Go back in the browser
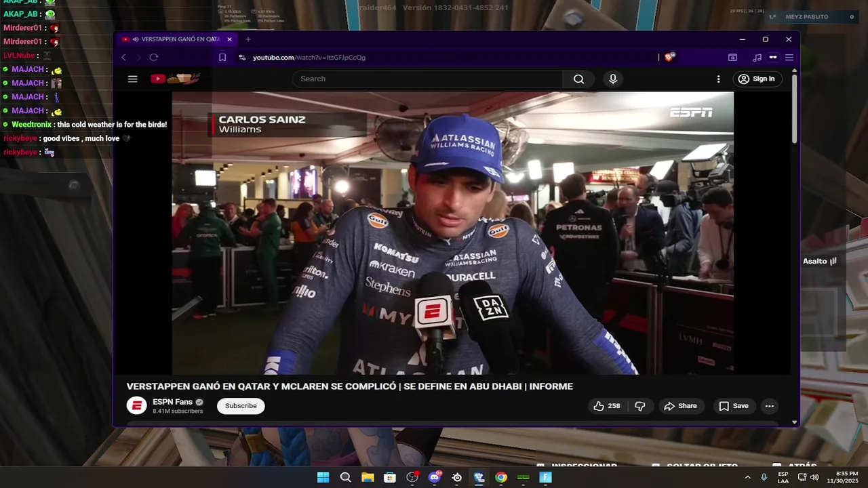The image size is (868, 488). [123, 58]
